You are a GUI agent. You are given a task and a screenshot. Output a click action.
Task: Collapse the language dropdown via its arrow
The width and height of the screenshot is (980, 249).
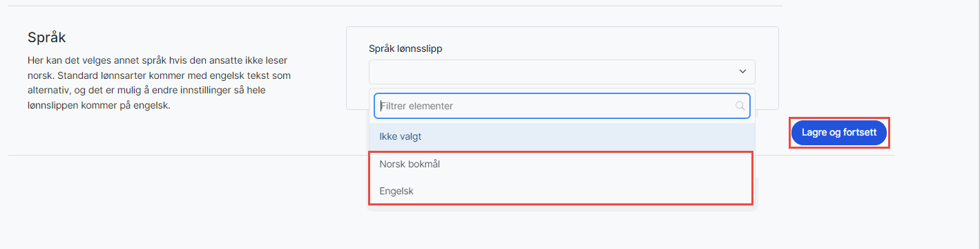742,71
